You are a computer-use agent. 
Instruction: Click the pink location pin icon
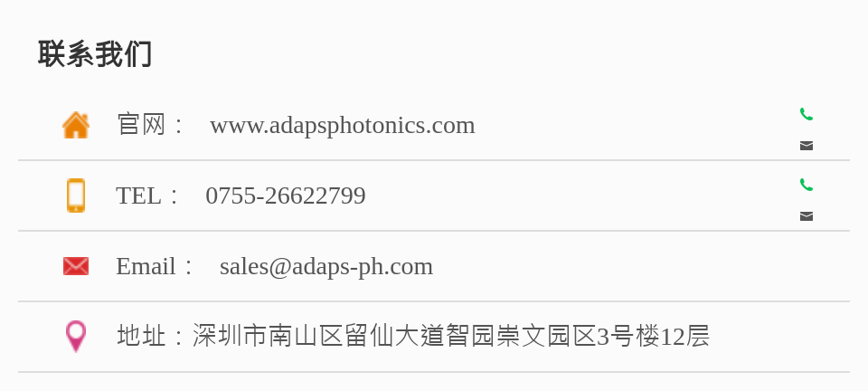pyautogui.click(x=76, y=336)
